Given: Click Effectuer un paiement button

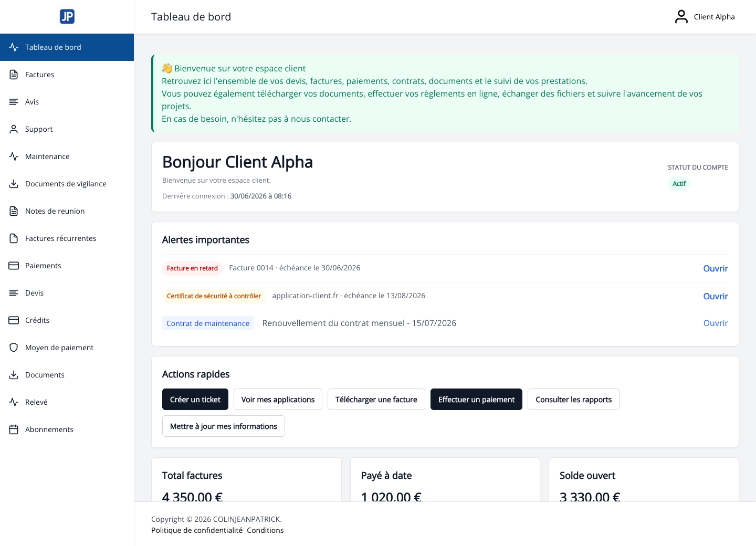Looking at the screenshot, I should (476, 400).
